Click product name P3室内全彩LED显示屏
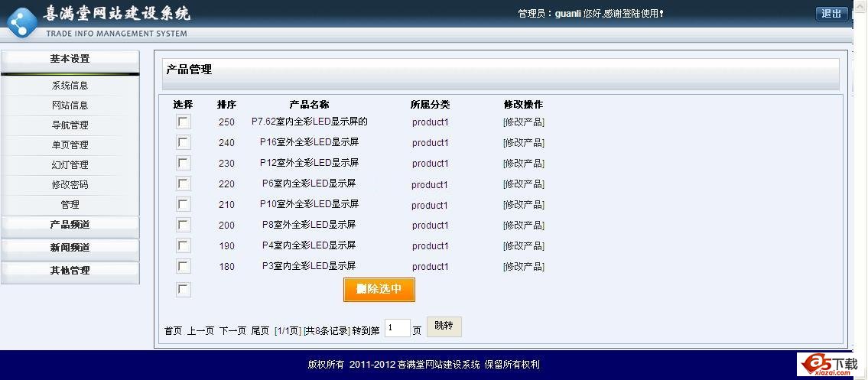The image size is (868, 380). click(309, 265)
